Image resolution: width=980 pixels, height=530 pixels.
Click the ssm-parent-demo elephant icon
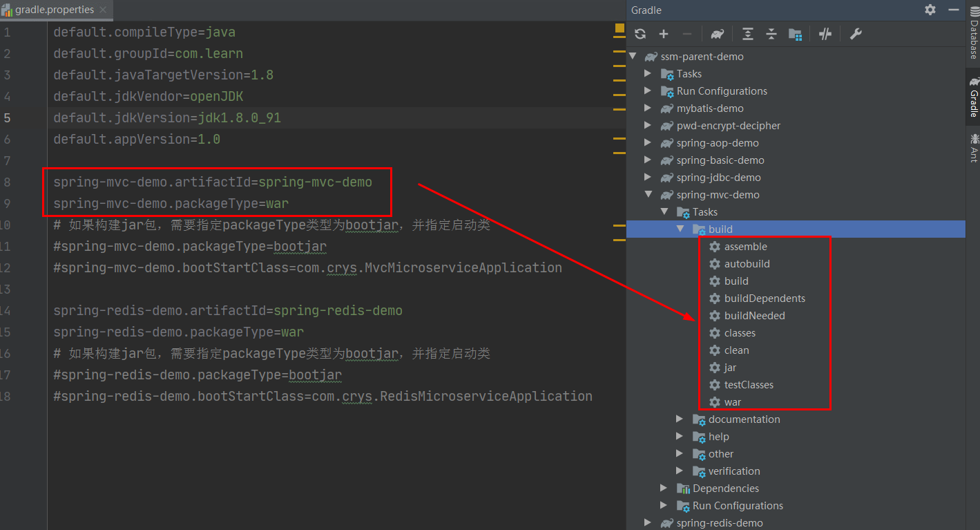651,57
